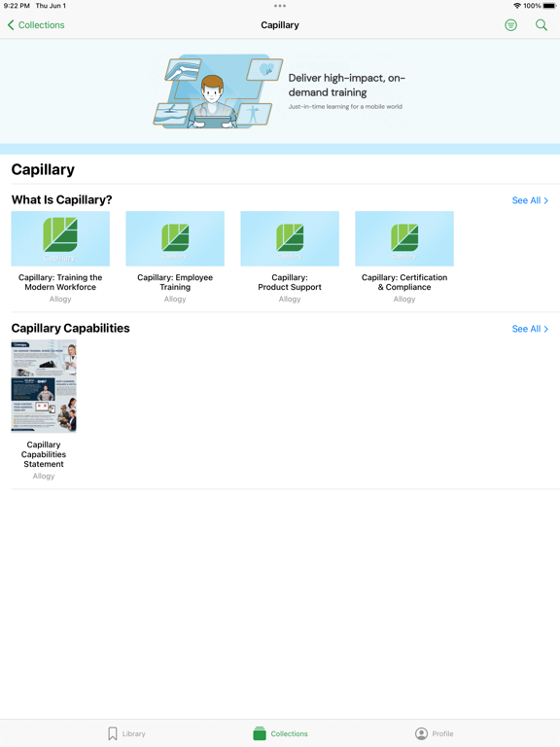Open Capillary: Certification & Compliance cover
560x747 pixels.
coord(404,238)
